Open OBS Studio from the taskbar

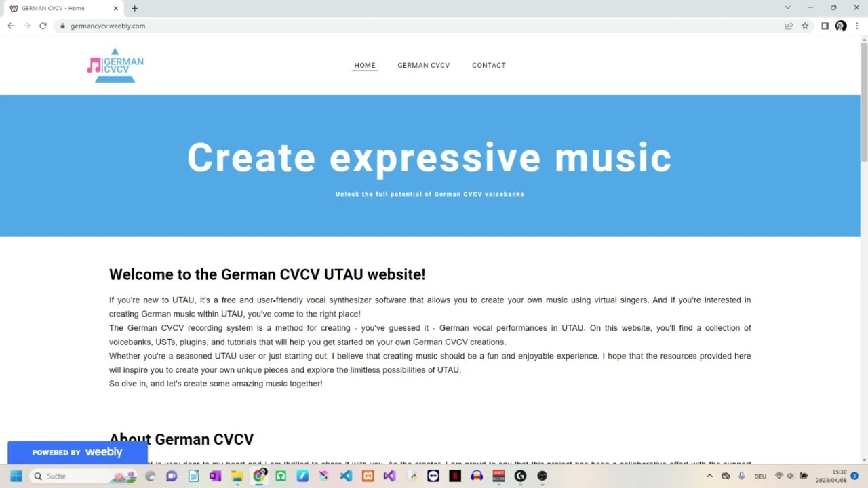pyautogui.click(x=542, y=476)
